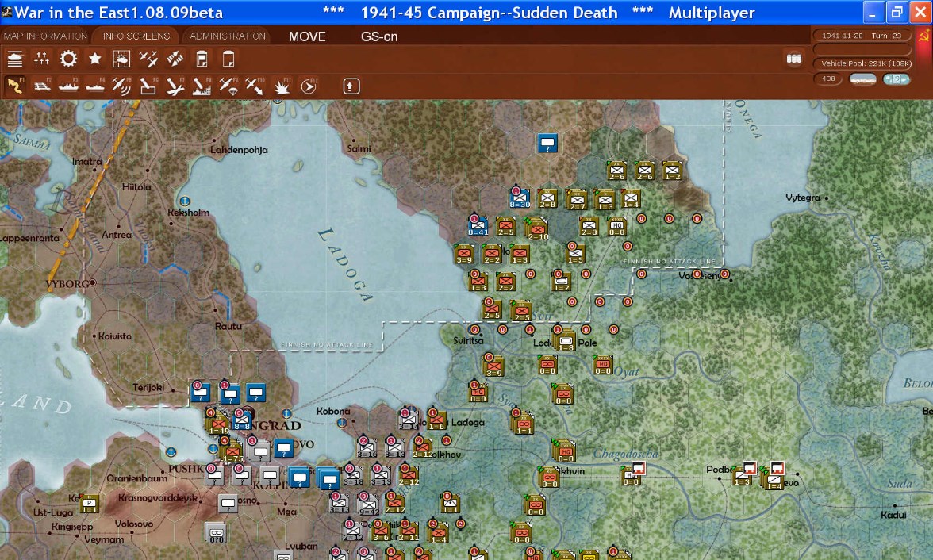Click the upload arrow box icon
The width and height of the screenshot is (933, 560).
click(x=351, y=86)
